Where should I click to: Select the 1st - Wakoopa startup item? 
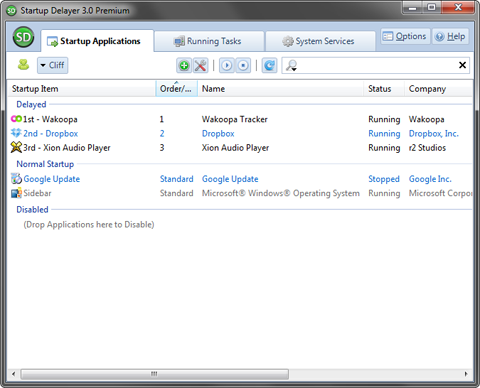pos(50,119)
